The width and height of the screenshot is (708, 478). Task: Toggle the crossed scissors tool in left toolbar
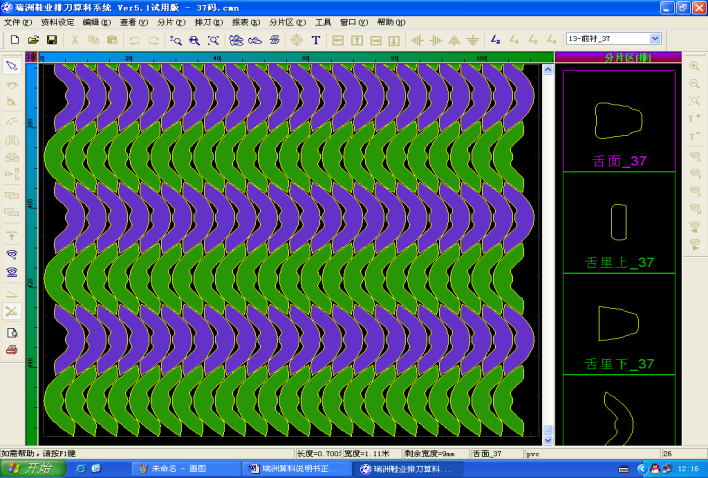12,311
